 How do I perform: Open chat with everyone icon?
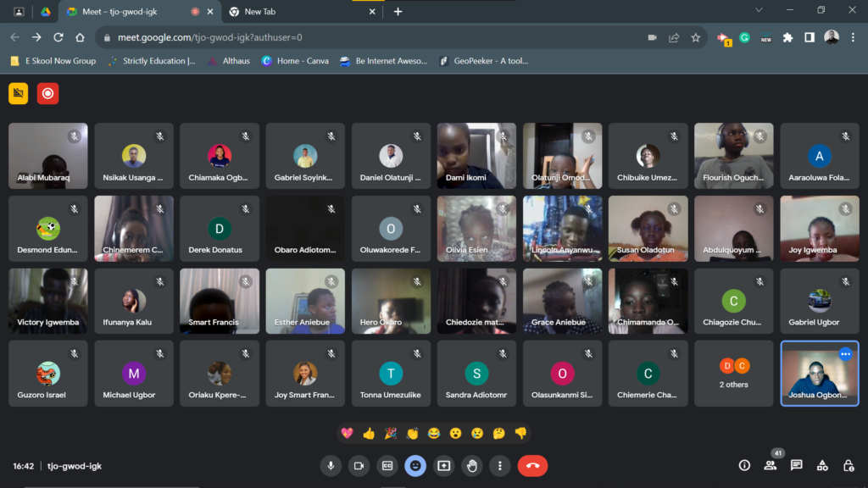pos(796,466)
